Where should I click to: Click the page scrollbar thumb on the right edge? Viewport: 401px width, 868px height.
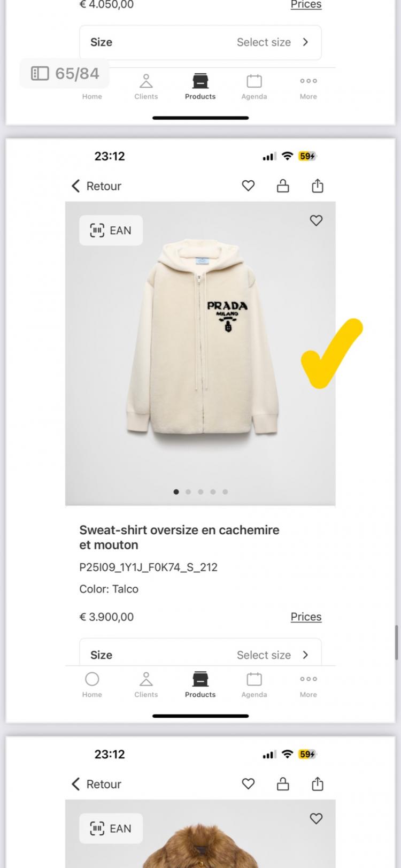[x=397, y=642]
